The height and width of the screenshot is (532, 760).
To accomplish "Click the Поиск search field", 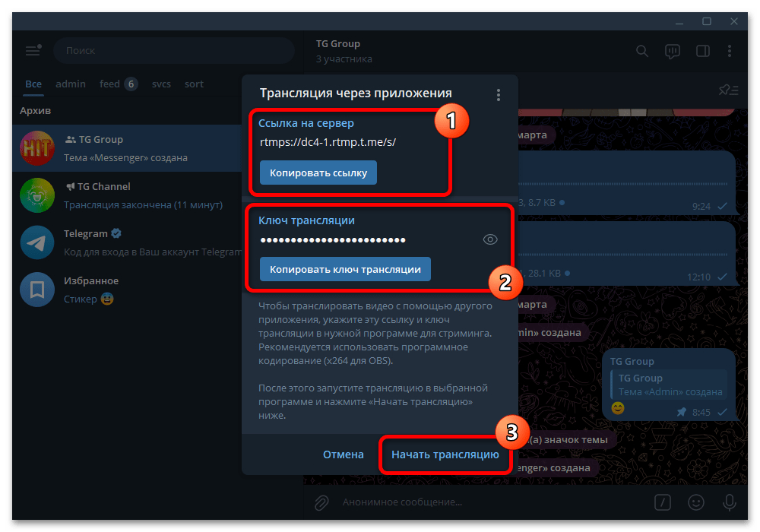I will [173, 50].
